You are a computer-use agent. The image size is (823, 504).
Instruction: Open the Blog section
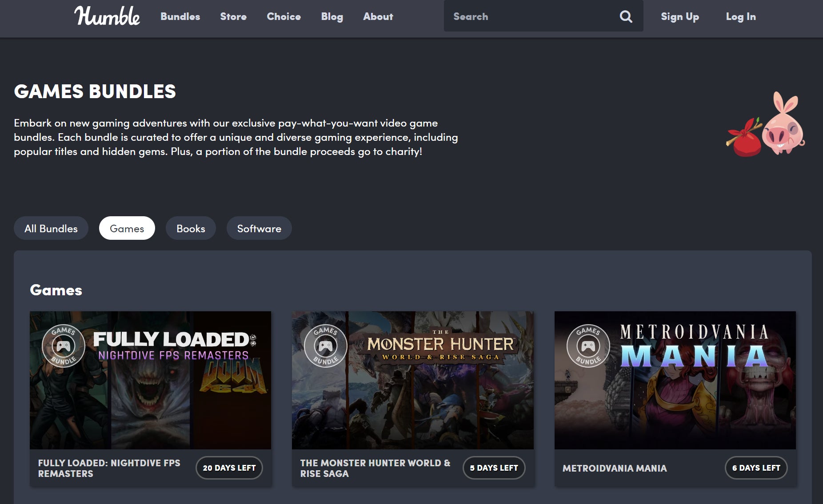pyautogui.click(x=332, y=17)
